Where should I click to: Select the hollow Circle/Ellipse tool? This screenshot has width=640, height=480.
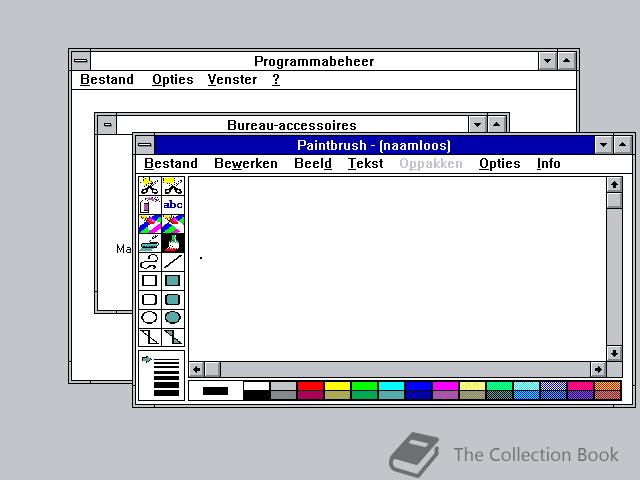[150, 318]
